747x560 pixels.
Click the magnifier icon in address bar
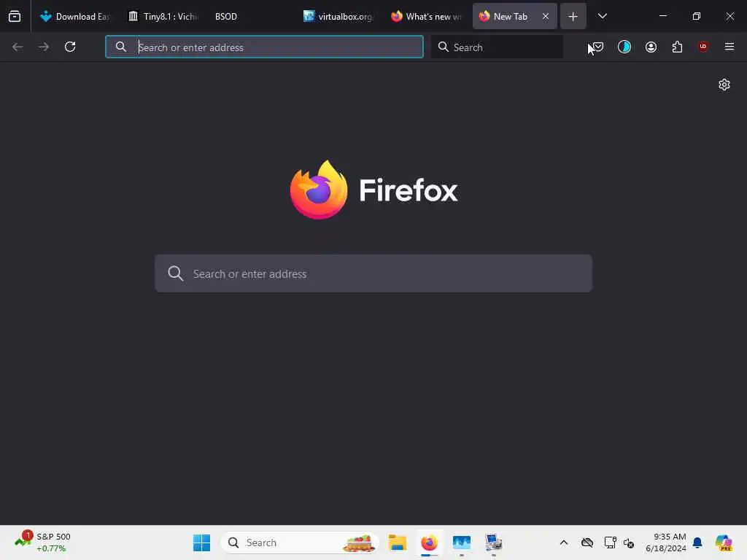(x=121, y=47)
